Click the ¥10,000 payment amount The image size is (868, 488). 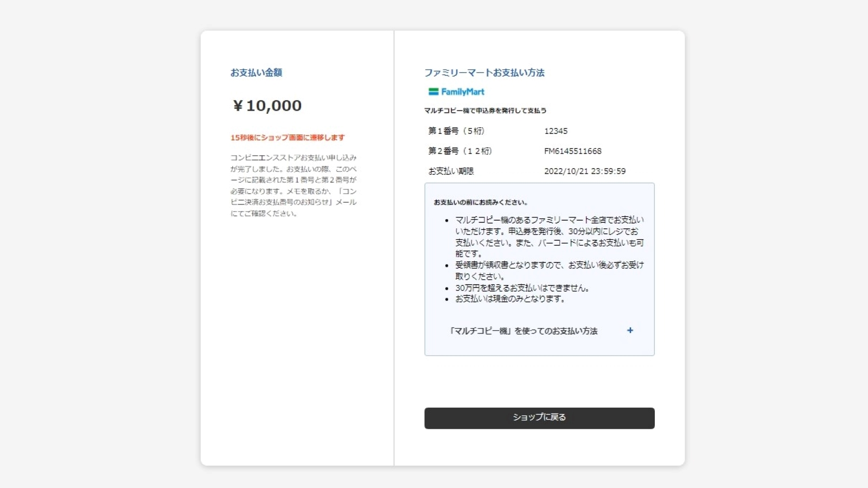pyautogui.click(x=267, y=106)
